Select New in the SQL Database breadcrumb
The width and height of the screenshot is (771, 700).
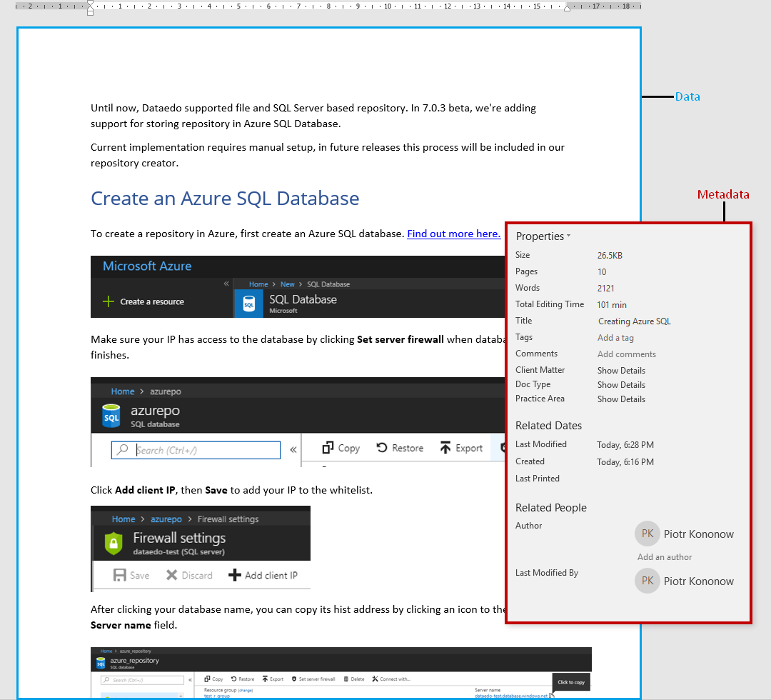(287, 284)
